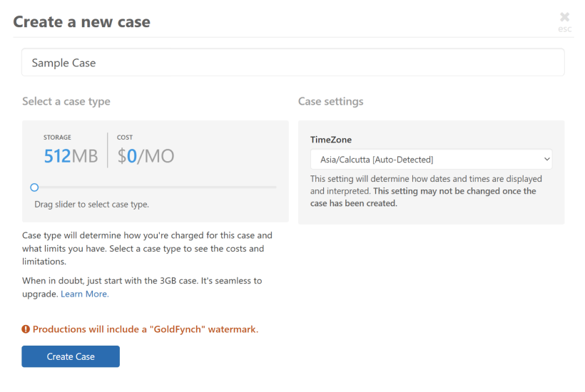Click 'Drag slider to select case type.' text

click(x=92, y=205)
